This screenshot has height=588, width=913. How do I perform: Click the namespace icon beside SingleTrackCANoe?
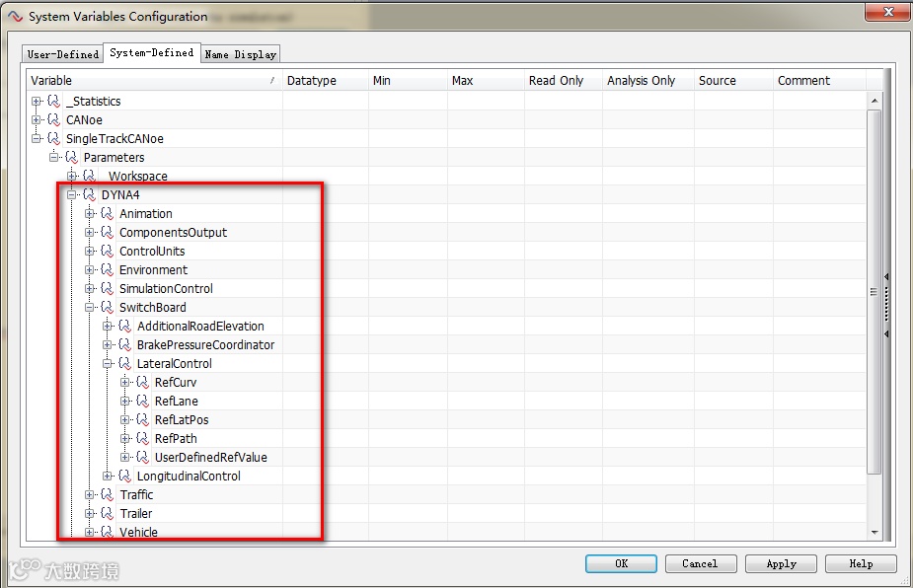(x=53, y=138)
